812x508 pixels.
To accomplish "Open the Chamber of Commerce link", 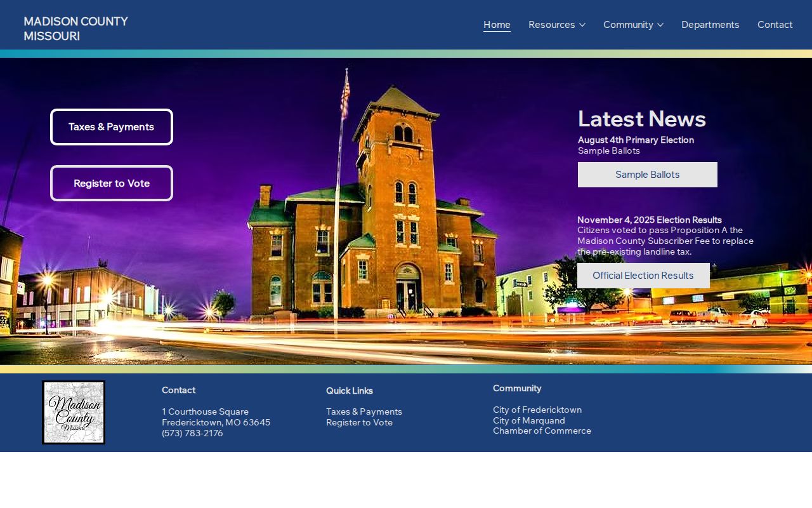I will tap(542, 431).
